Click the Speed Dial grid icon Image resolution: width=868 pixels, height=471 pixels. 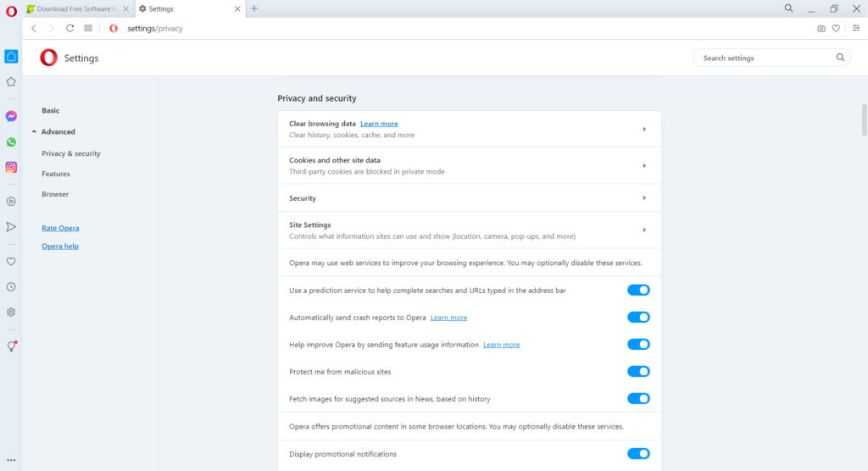pyautogui.click(x=88, y=28)
